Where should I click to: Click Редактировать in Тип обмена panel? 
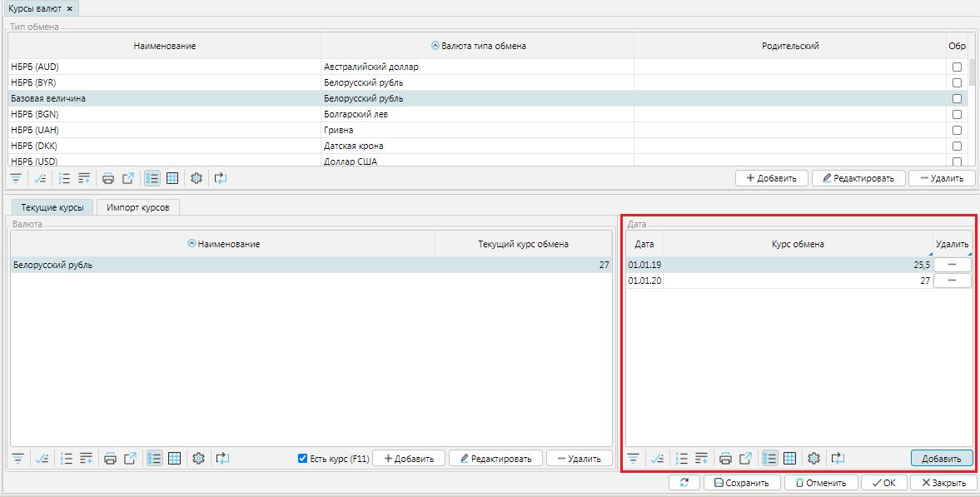click(858, 178)
